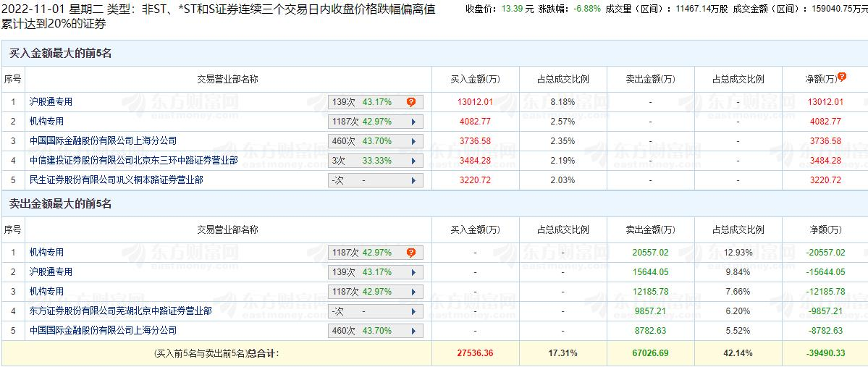Click 机构专用 link in sell row 1
Viewport: 868px width, 367px height.
coord(46,252)
